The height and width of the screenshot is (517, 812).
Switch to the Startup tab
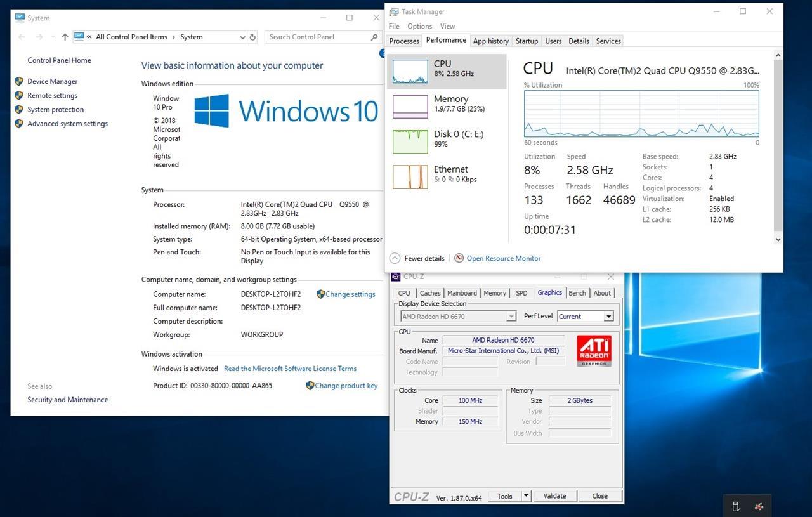pos(527,41)
